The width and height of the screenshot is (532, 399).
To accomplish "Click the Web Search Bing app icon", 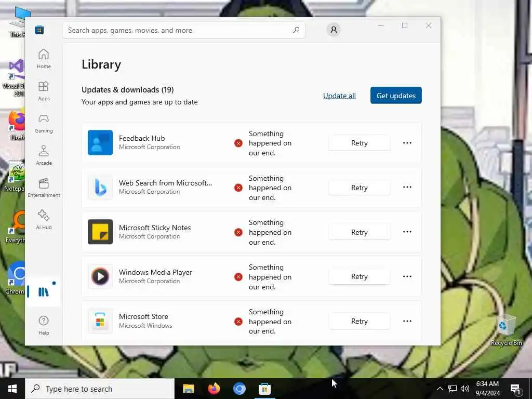I will (100, 187).
